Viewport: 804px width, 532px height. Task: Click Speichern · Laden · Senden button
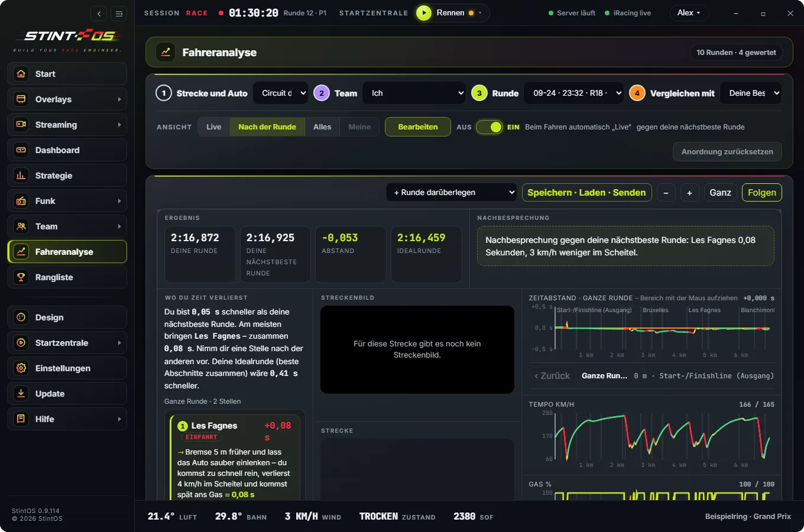coord(586,193)
